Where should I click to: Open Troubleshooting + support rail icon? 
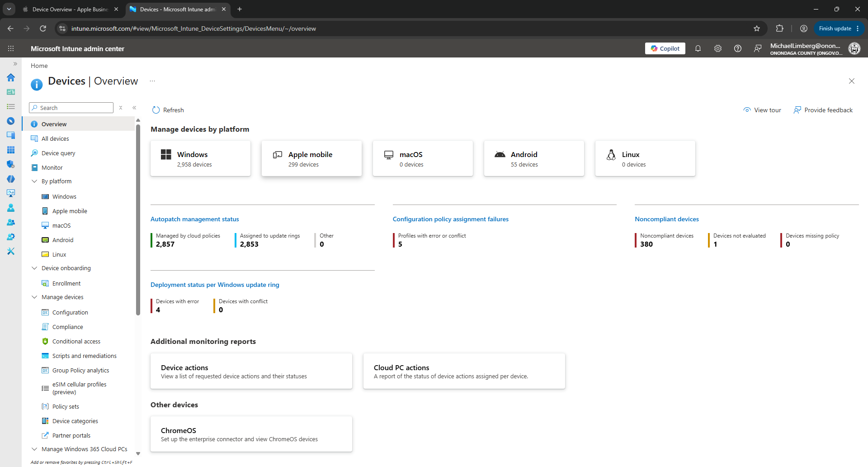point(11,251)
